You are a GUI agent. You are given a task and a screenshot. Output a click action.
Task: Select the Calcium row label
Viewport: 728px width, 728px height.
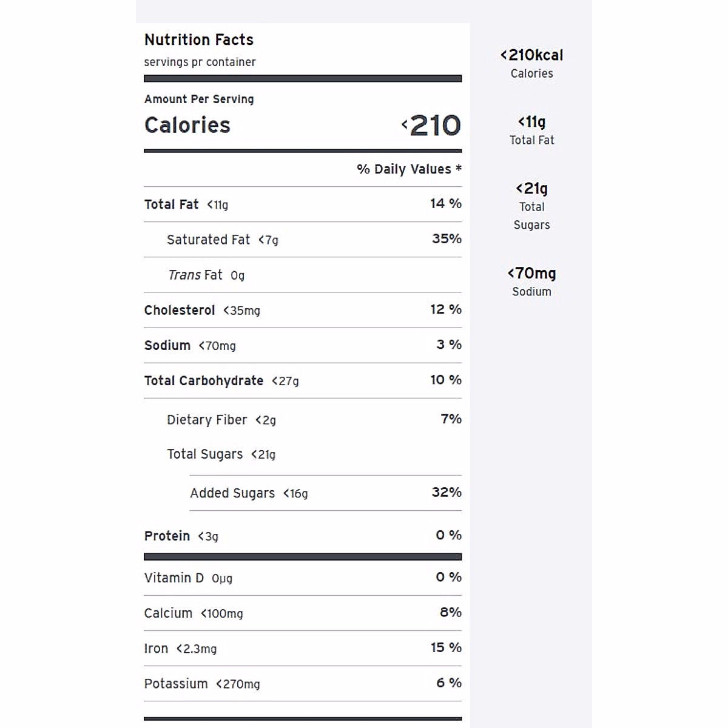click(168, 613)
